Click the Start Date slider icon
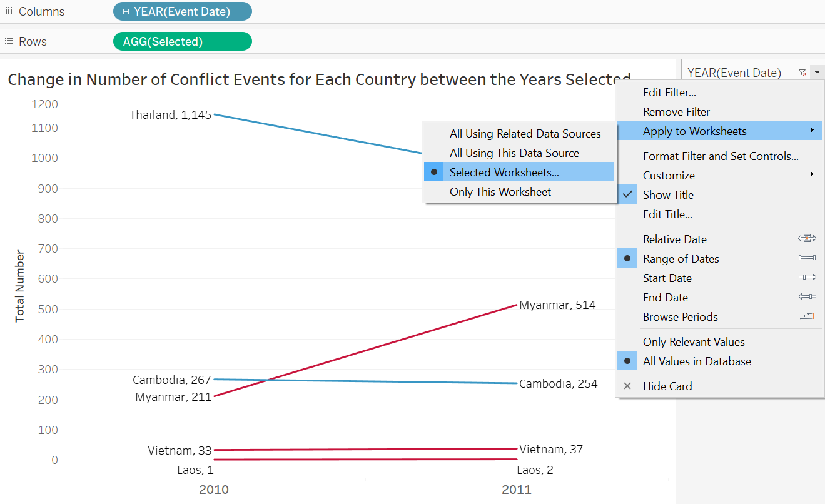This screenshot has width=825, height=504. [807, 278]
